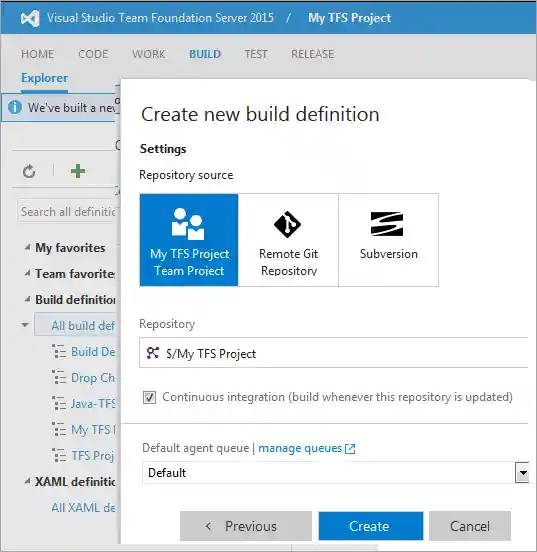Click the green plus new definition icon
This screenshot has width=537, height=552.
pos(78,171)
